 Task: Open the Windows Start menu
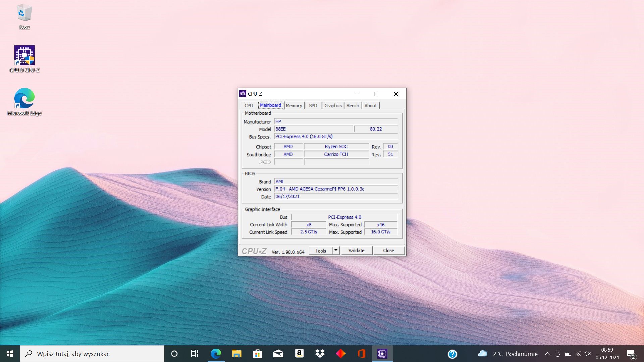pos(10,354)
